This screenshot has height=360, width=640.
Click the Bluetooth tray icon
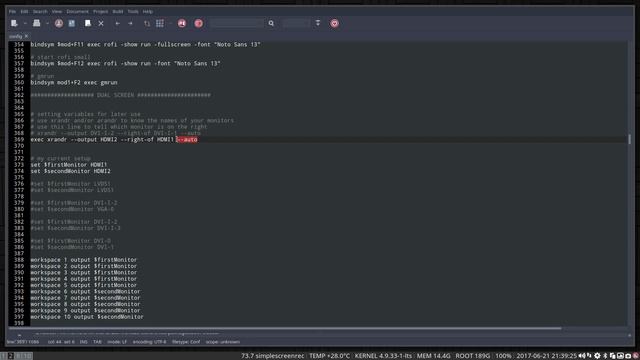605,356
